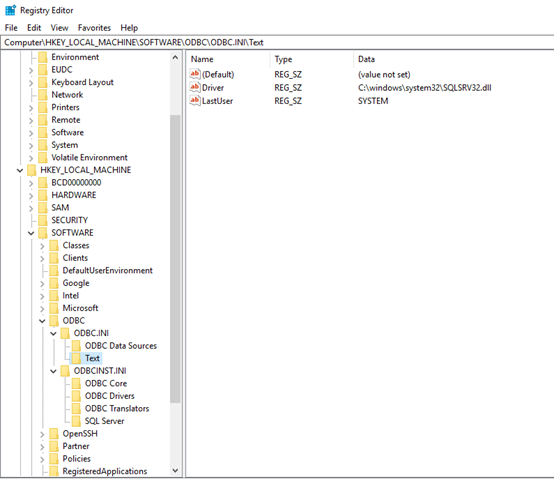Click the Remote folder icon
Viewport: 554px width, 479px height.
(43, 120)
